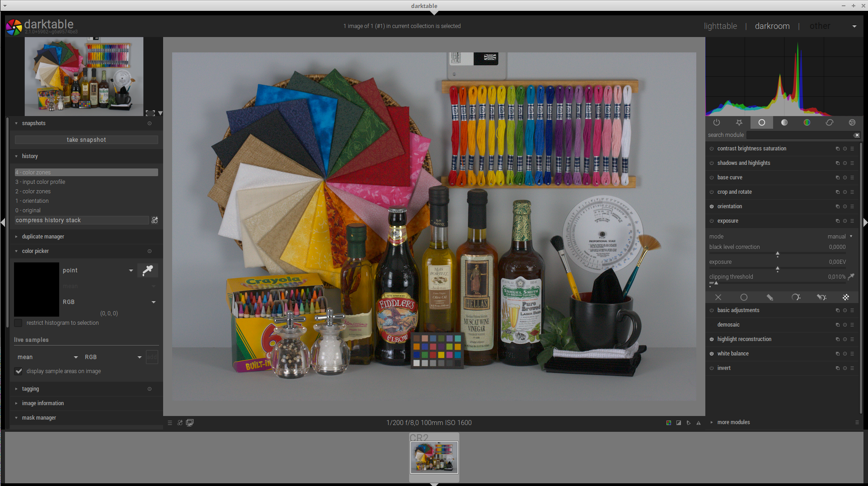Show the active modules group
This screenshot has height=486, width=868.
(x=717, y=122)
